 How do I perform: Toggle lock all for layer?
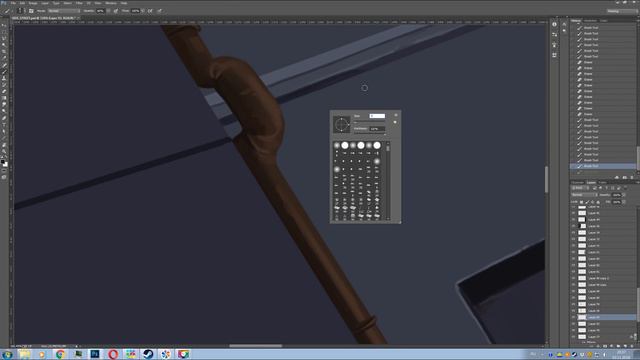click(598, 202)
